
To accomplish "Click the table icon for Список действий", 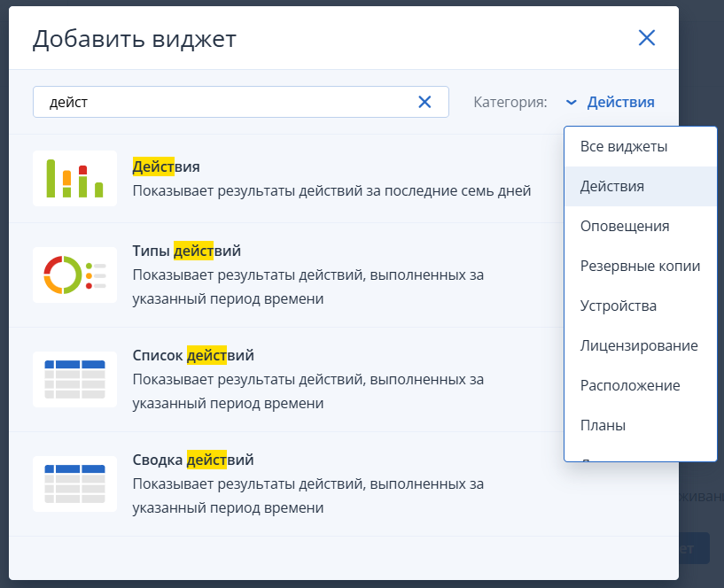I will [74, 379].
